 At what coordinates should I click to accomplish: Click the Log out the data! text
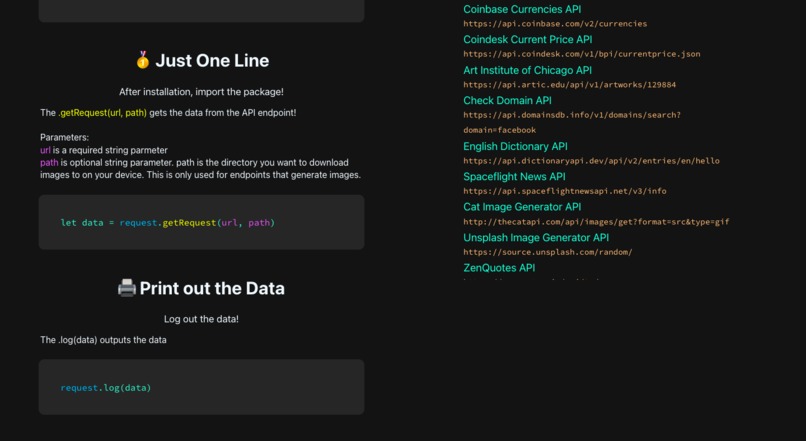(201, 319)
